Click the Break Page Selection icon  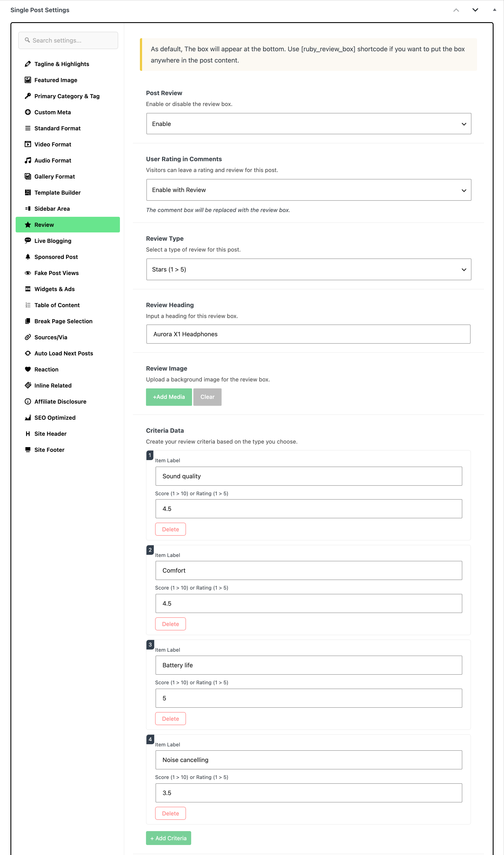point(28,321)
